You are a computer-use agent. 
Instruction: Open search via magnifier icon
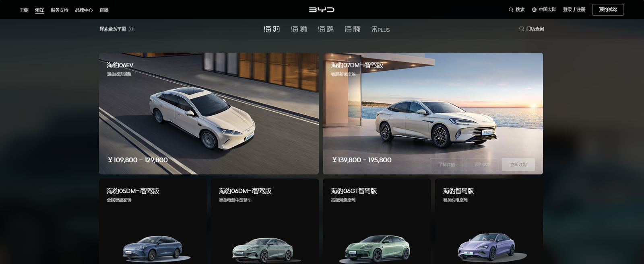511,10
